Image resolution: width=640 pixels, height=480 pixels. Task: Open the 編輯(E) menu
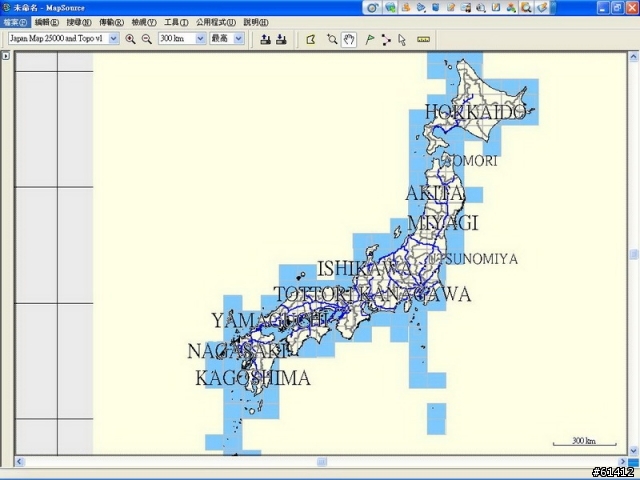[x=47, y=22]
